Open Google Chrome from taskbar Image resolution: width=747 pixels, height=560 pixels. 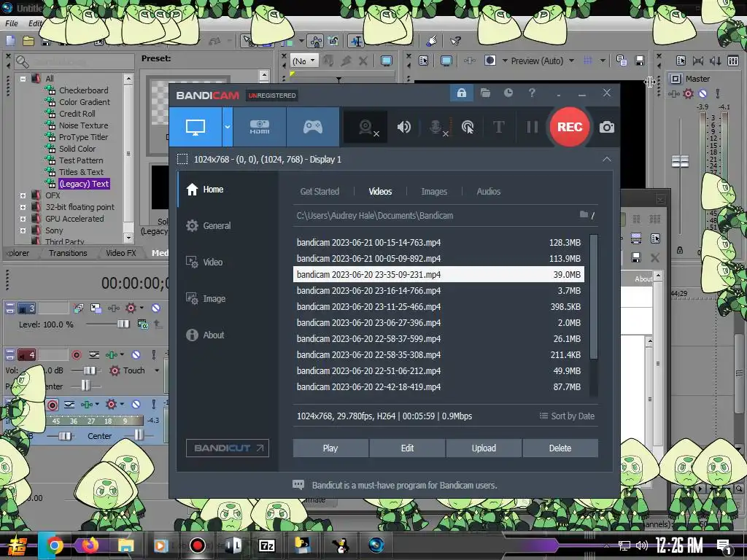click(x=54, y=545)
